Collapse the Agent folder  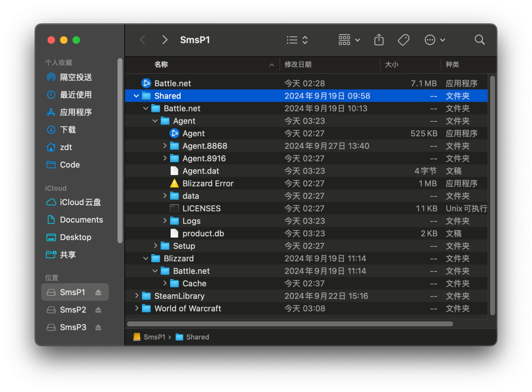tap(155, 121)
